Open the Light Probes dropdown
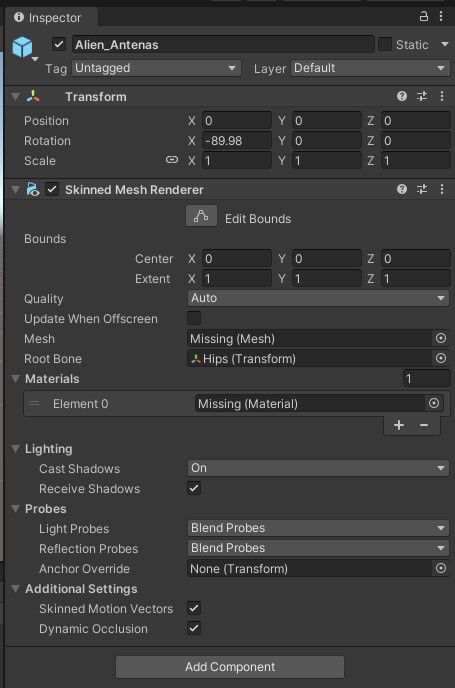Image resolution: width=455 pixels, height=688 pixels. pos(318,528)
